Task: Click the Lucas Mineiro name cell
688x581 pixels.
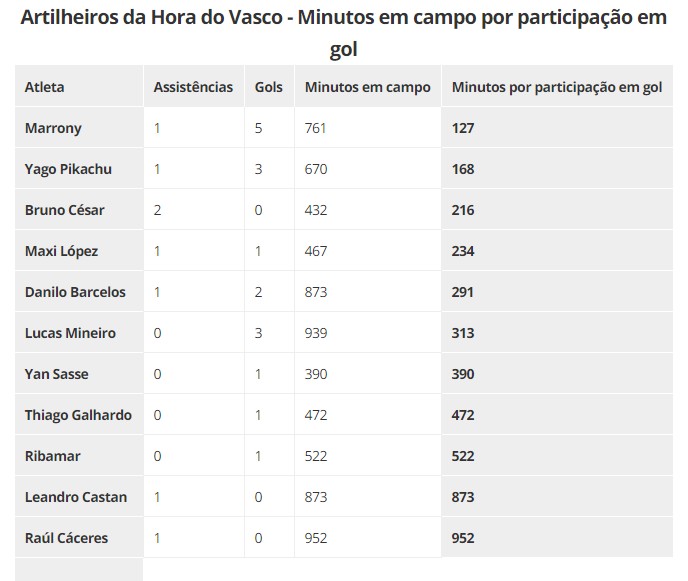Action: coord(70,333)
